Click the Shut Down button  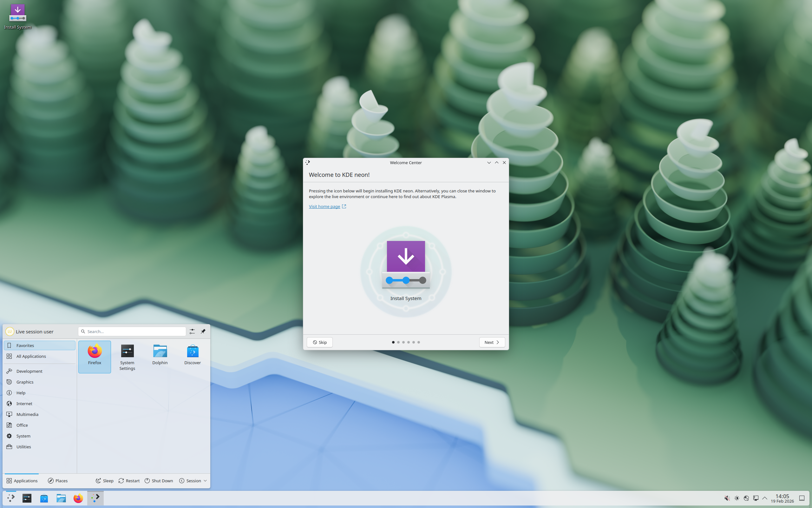159,480
